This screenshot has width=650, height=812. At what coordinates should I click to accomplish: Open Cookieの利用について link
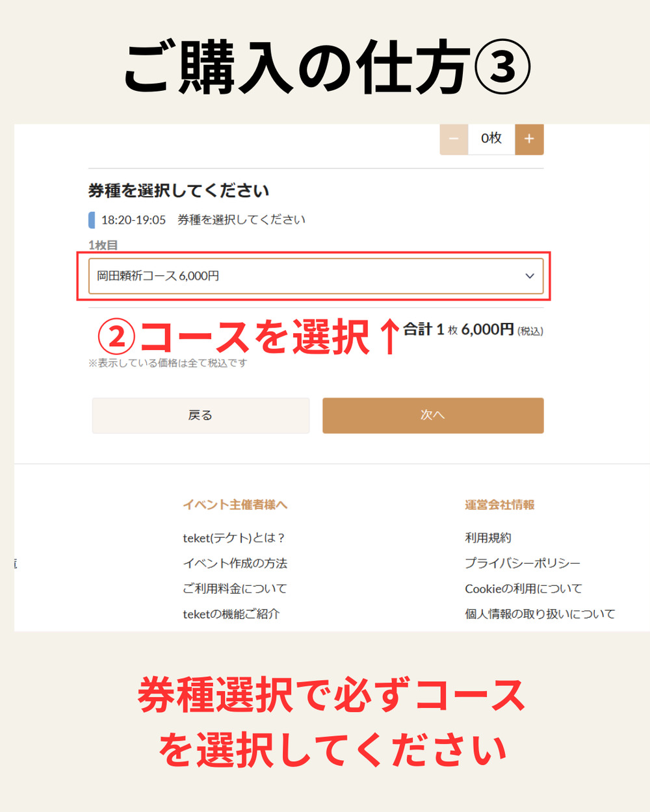(523, 589)
